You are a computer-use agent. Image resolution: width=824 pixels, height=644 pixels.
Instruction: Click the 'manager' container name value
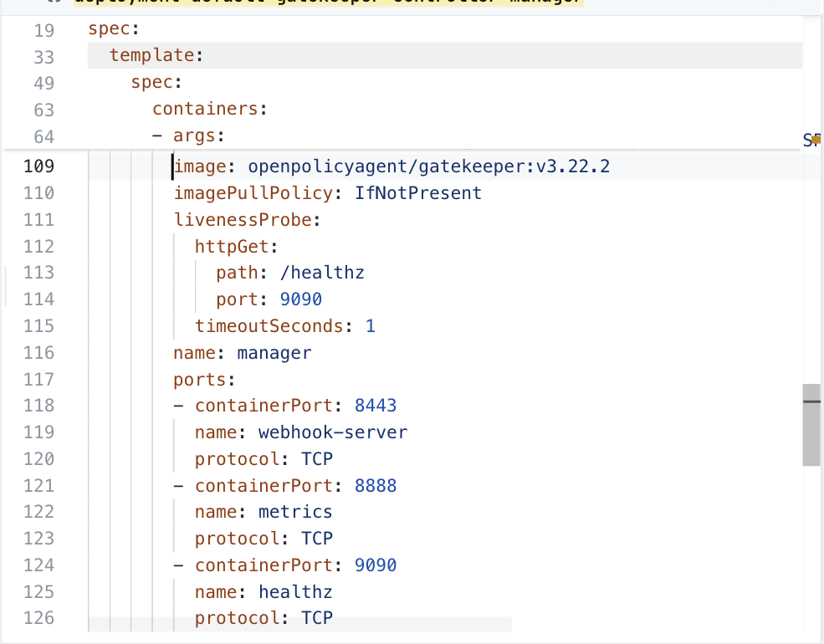(x=274, y=353)
